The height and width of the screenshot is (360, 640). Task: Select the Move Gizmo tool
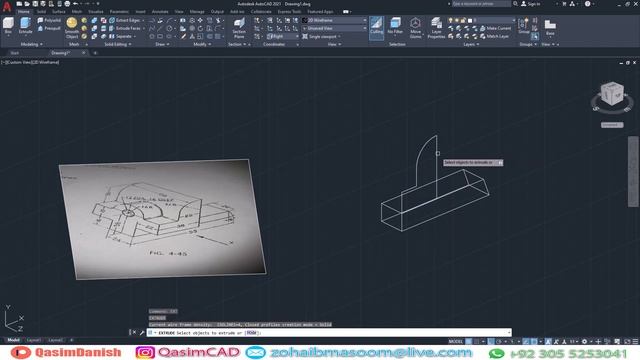tap(416, 28)
